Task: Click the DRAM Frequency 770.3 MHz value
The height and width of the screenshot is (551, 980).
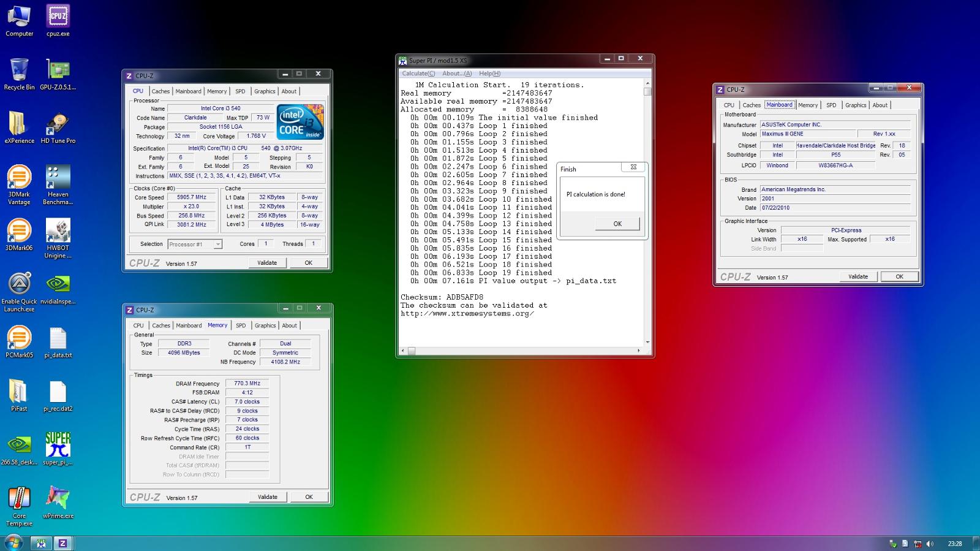Action: pos(247,384)
